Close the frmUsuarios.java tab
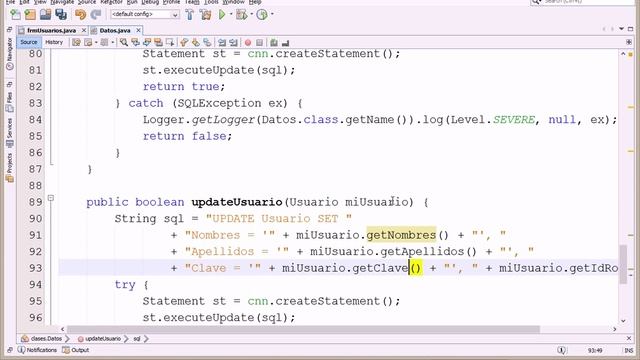Viewport: 640px width, 360px height. (84, 30)
